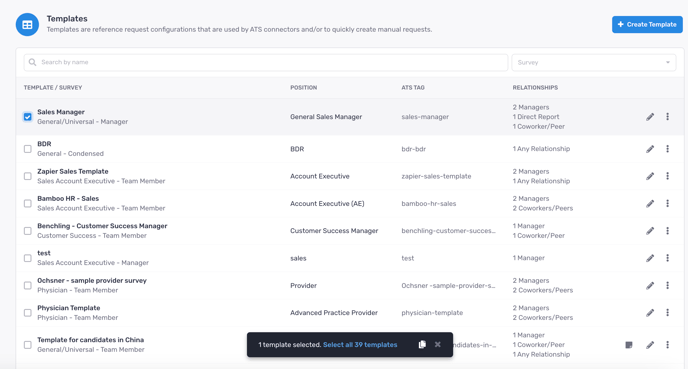Click the RELATIONSHIPS column header

(535, 88)
